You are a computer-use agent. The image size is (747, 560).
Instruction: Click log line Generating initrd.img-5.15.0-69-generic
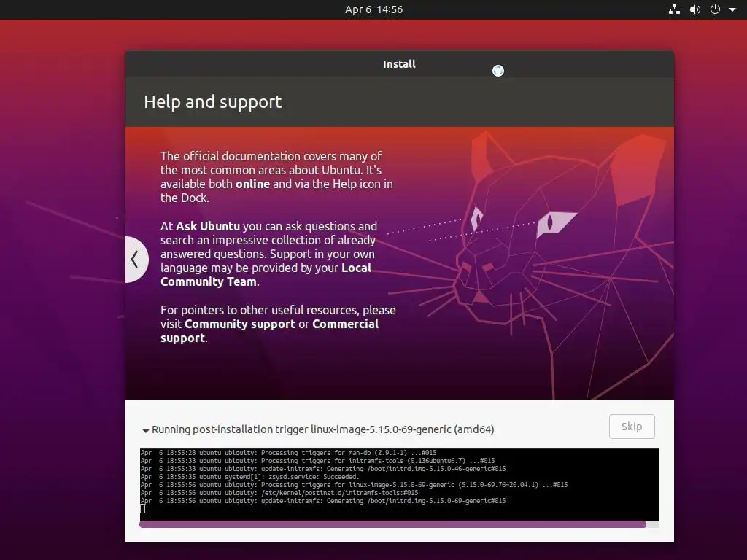(323, 501)
